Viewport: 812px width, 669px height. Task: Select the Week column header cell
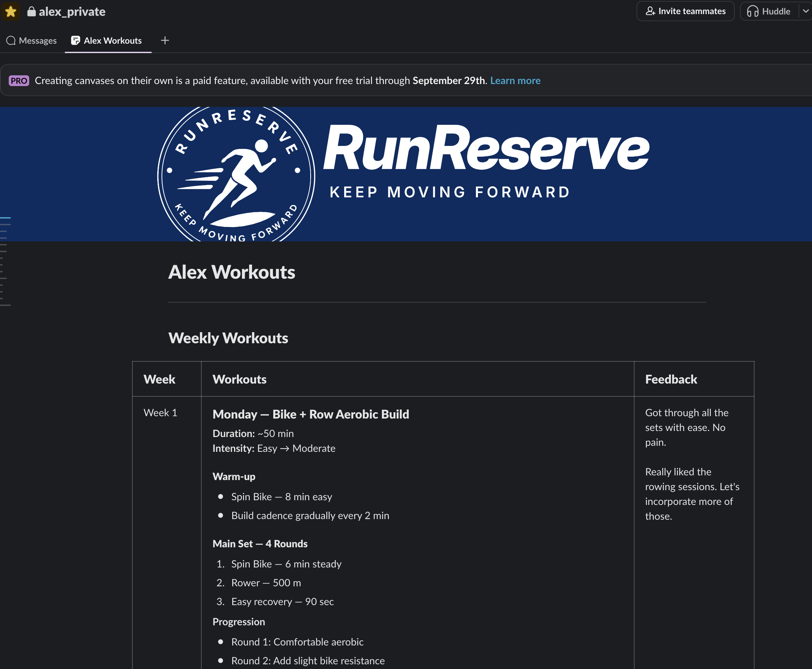pos(167,379)
